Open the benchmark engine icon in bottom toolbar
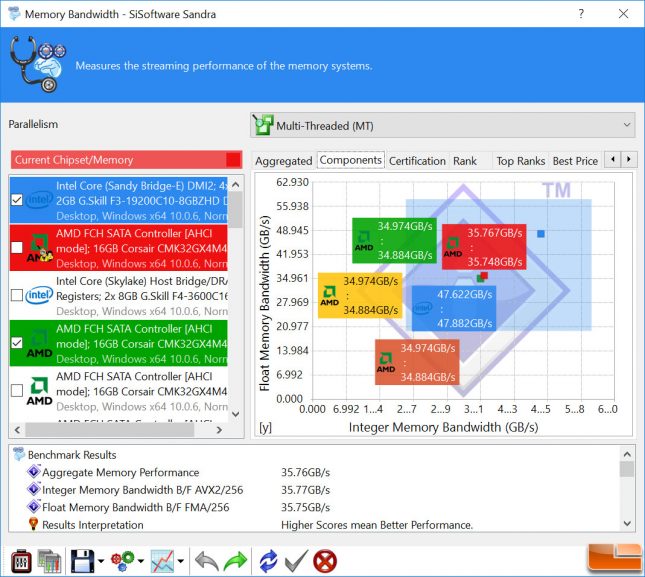The width and height of the screenshot is (645, 577). tap(21, 561)
